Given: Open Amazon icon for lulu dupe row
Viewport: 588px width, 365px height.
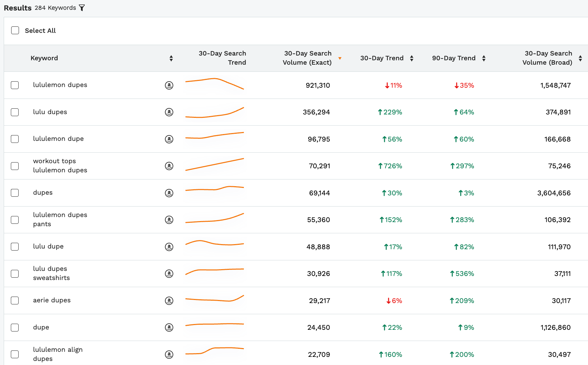Looking at the screenshot, I should tap(169, 247).
